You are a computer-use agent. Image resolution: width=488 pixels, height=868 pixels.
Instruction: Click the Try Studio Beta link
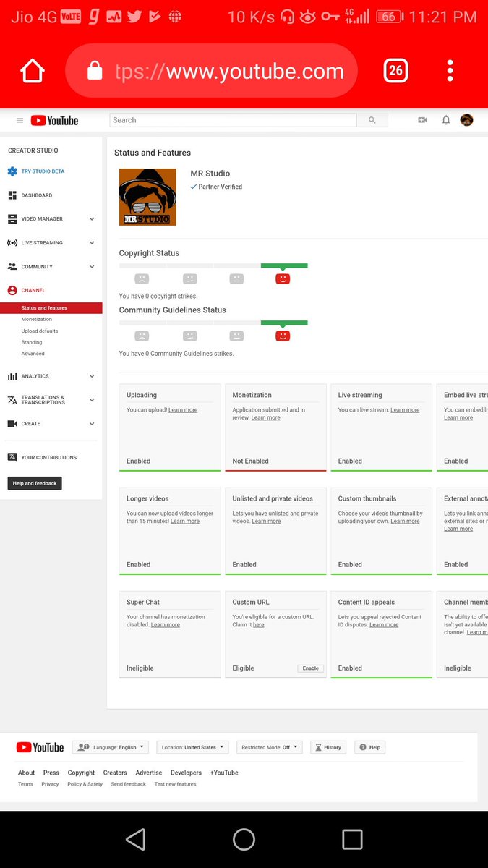[43, 171]
